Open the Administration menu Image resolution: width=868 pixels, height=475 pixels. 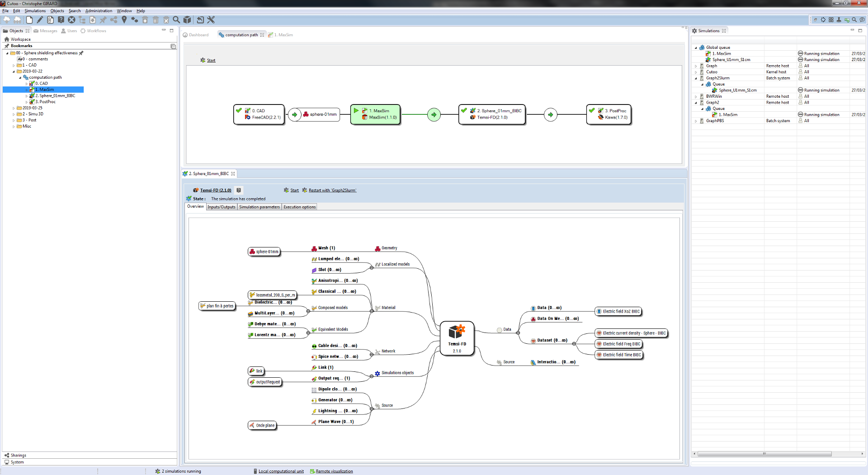[x=99, y=11]
